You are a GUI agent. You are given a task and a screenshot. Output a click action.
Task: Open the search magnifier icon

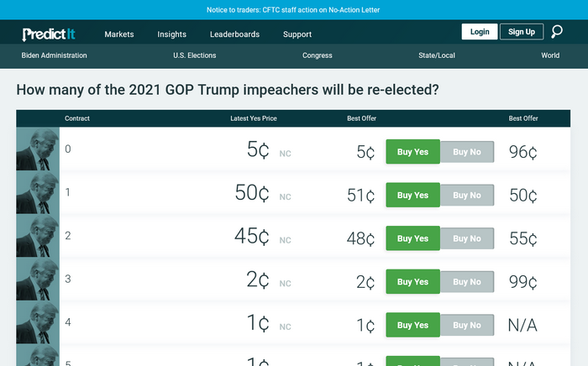pos(557,32)
